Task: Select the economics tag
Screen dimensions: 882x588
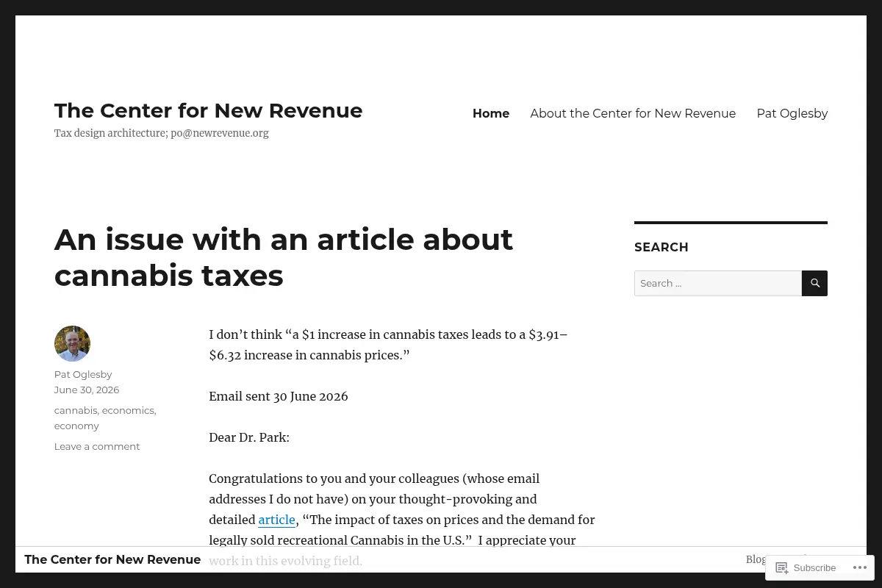Action: coord(128,410)
